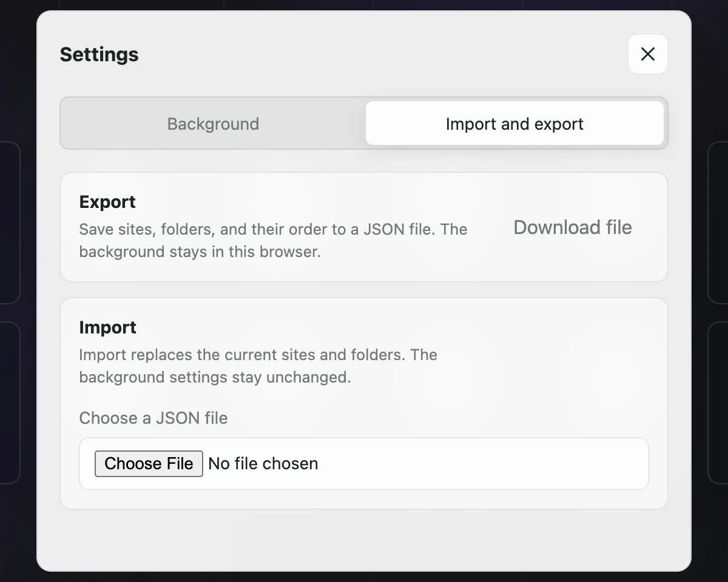Click the Import heading
The image size is (728, 582).
[108, 327]
